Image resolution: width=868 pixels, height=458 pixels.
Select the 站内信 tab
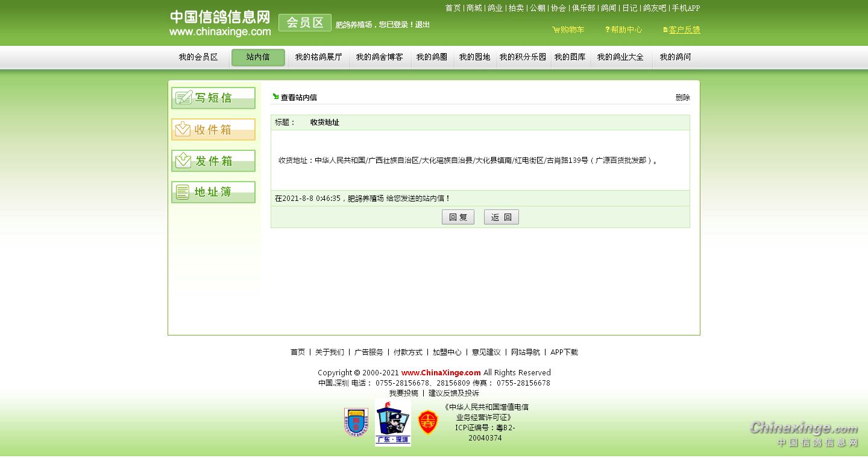pyautogui.click(x=258, y=57)
